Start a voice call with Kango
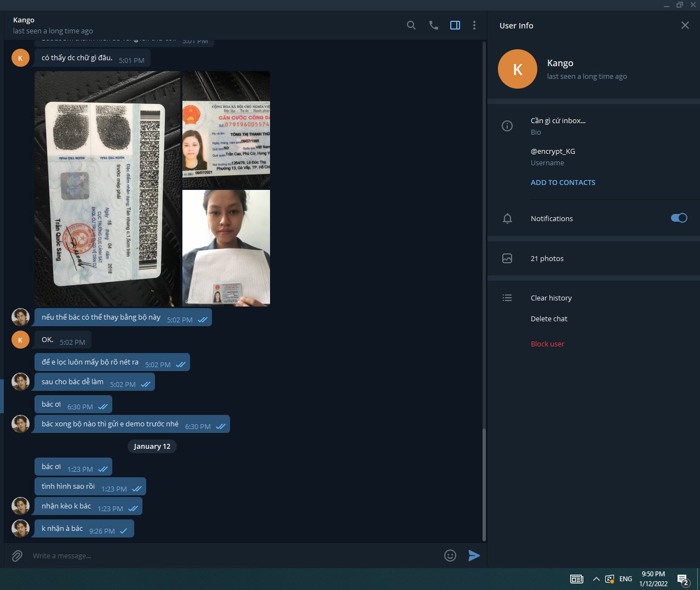Image resolution: width=700 pixels, height=590 pixels. click(x=433, y=25)
